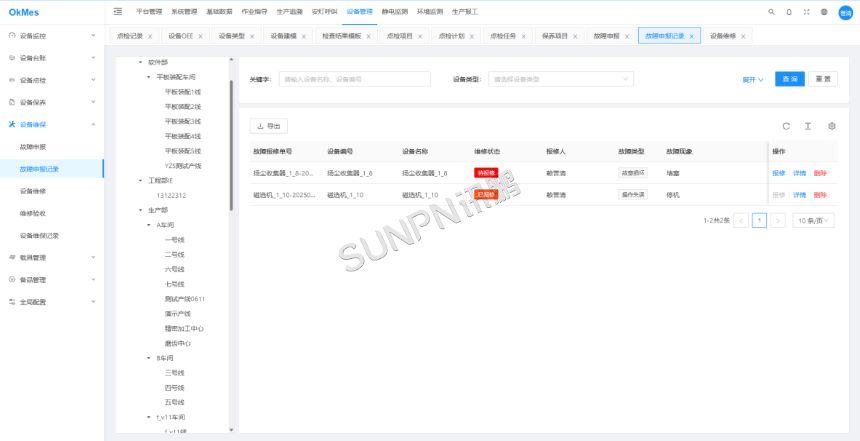Screen dimensions: 860x441
Task: Close the 检查结果模板 tab
Action: (369, 36)
